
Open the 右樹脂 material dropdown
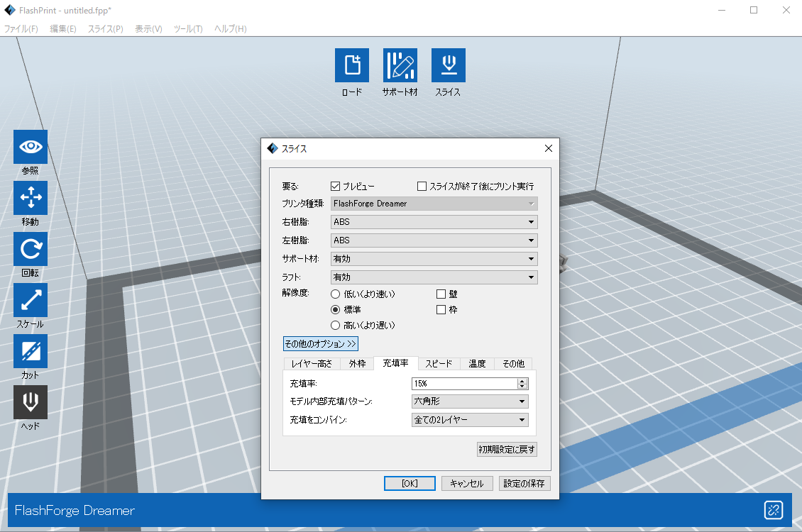tap(434, 222)
